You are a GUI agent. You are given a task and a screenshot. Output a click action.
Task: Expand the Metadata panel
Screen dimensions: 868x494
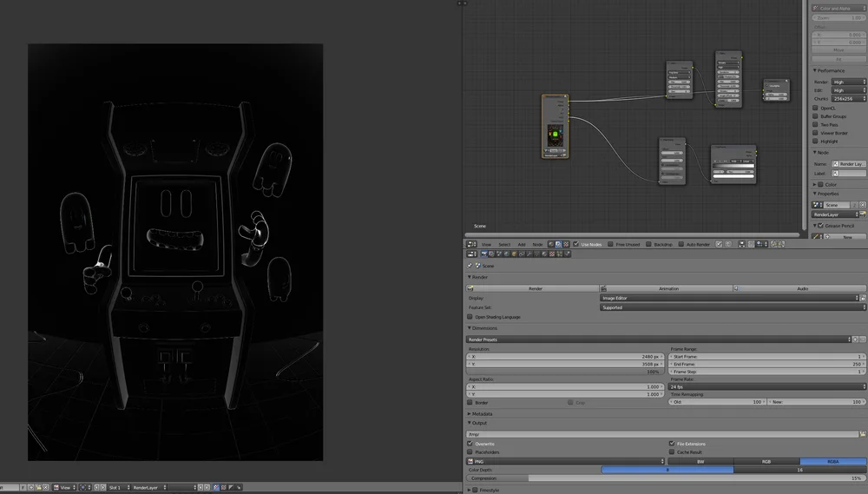pos(480,414)
